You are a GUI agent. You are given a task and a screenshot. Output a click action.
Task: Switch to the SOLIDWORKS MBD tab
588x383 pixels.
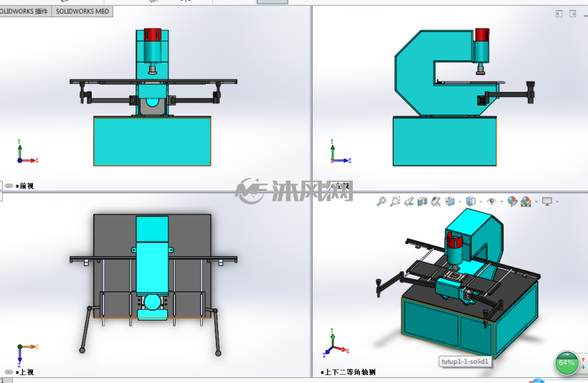[x=82, y=11]
